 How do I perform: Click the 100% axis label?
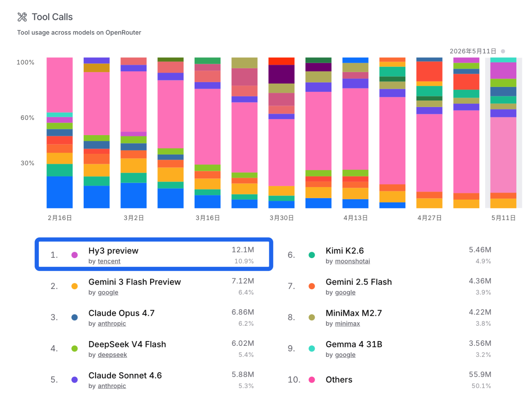(25, 62)
